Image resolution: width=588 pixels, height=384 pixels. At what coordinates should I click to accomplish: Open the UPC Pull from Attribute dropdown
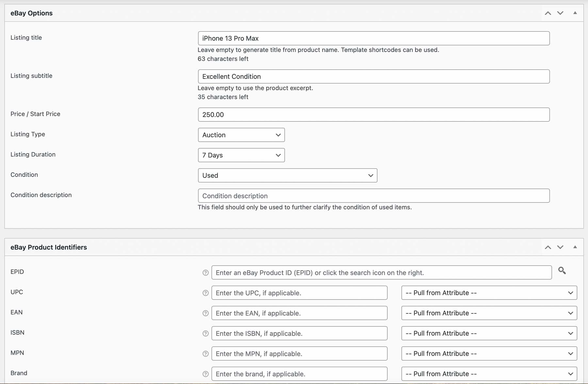[489, 293]
